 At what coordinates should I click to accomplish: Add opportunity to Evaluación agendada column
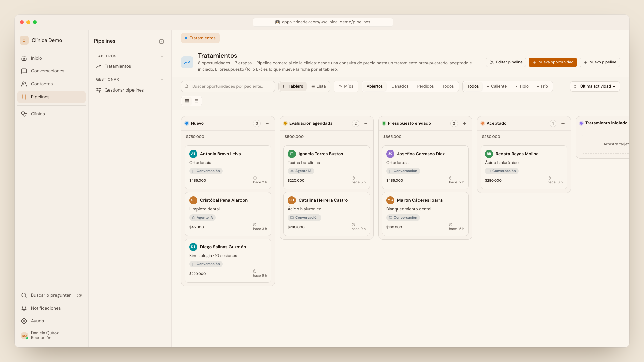(x=366, y=124)
